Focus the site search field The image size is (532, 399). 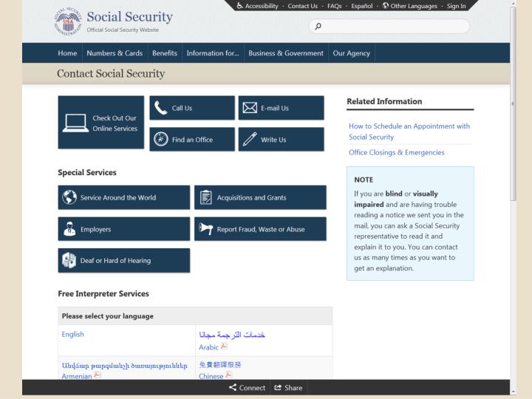[389, 26]
